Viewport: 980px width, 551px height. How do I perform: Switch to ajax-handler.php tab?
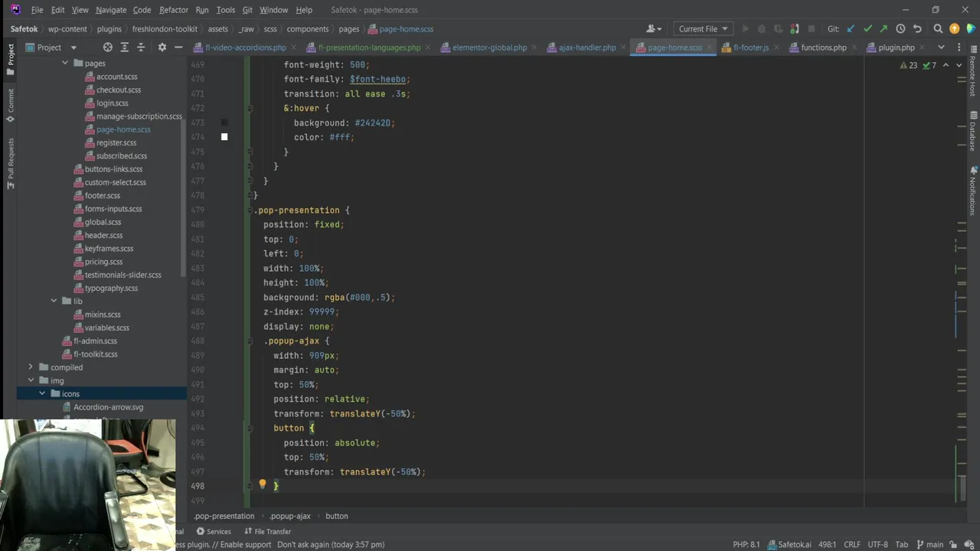coord(586,47)
